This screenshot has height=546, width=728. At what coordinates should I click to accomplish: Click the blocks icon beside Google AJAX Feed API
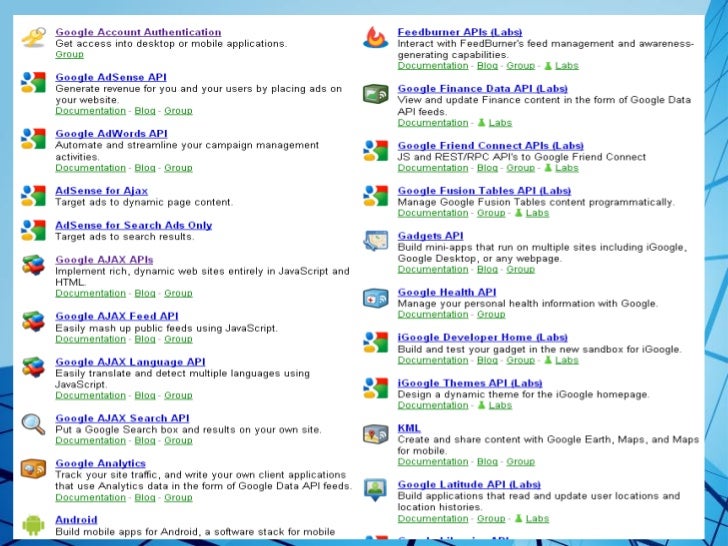[33, 321]
